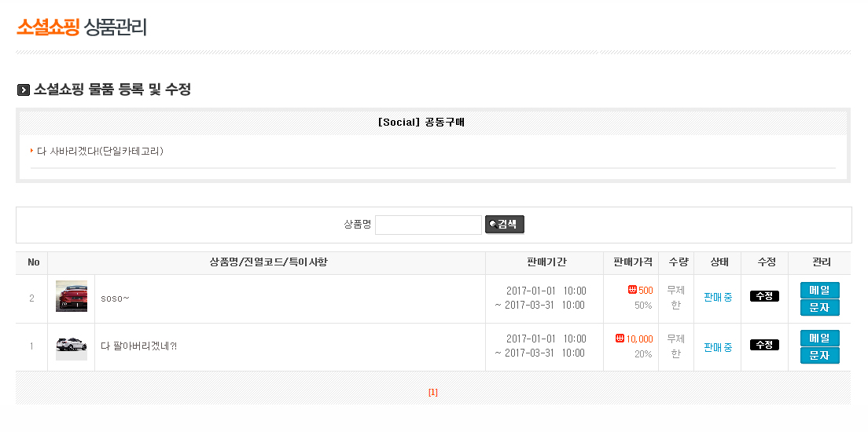
Task: Edit soso~ with its 수정 button
Action: (764, 296)
